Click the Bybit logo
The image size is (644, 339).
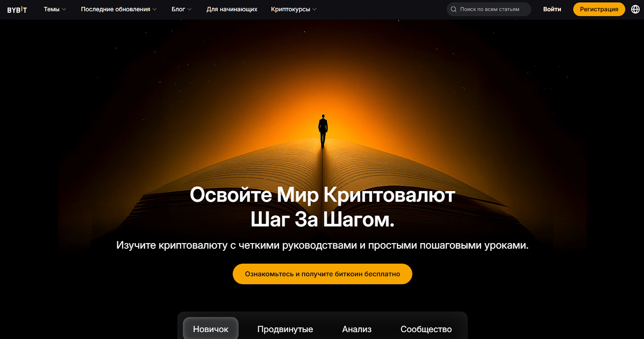tap(17, 10)
